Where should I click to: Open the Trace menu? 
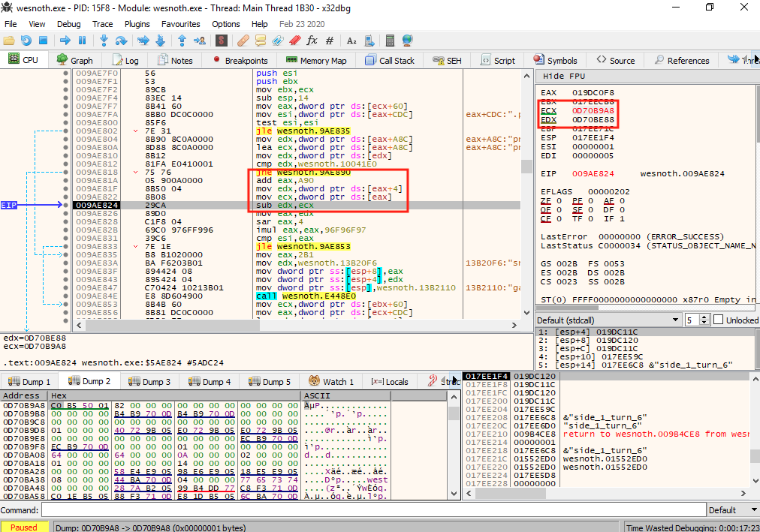click(103, 24)
